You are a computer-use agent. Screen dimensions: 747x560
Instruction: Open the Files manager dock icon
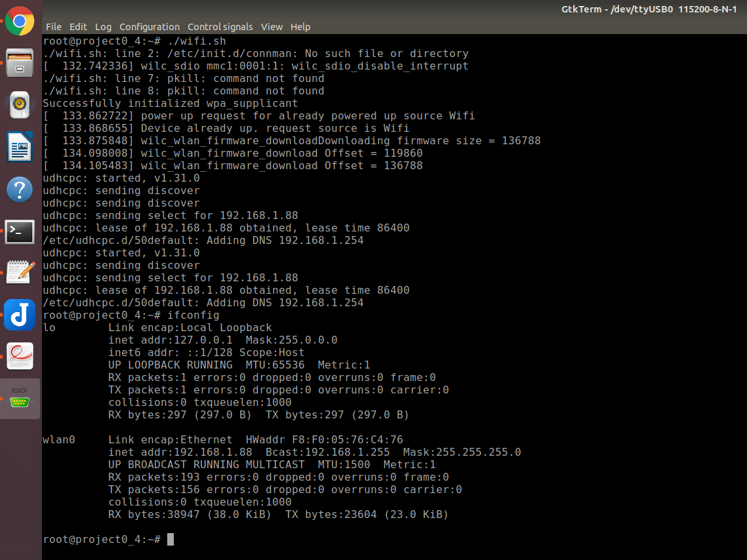point(20,63)
